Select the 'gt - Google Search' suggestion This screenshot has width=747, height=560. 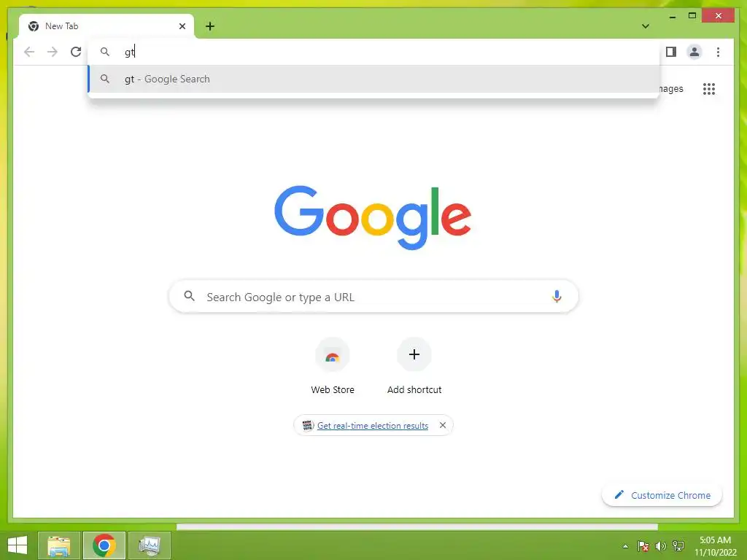tap(374, 79)
